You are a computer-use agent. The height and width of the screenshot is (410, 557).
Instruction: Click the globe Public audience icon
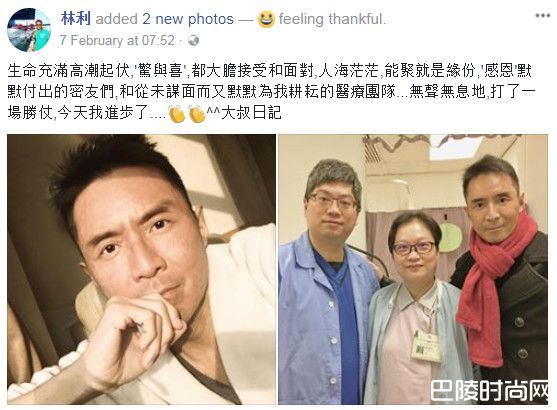point(193,41)
